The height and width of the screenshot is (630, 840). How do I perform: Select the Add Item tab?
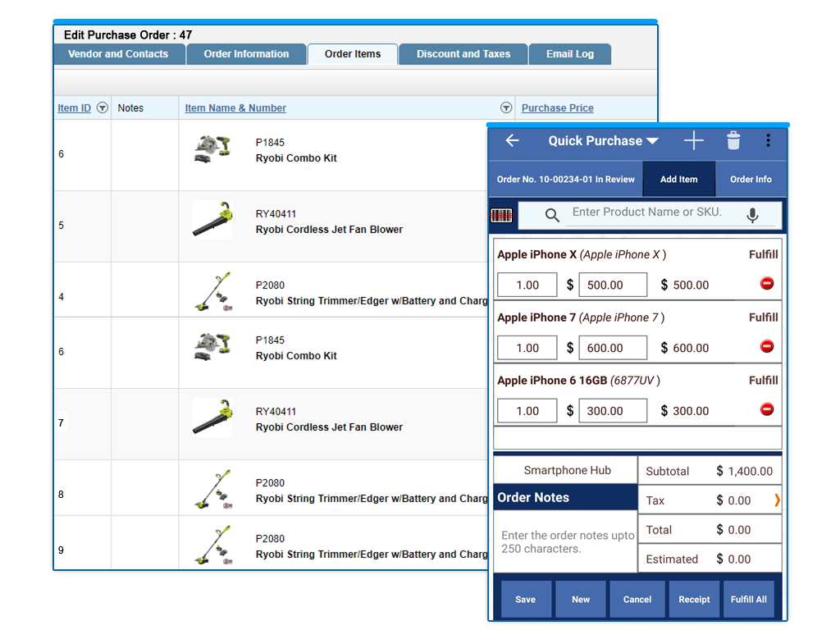[678, 180]
